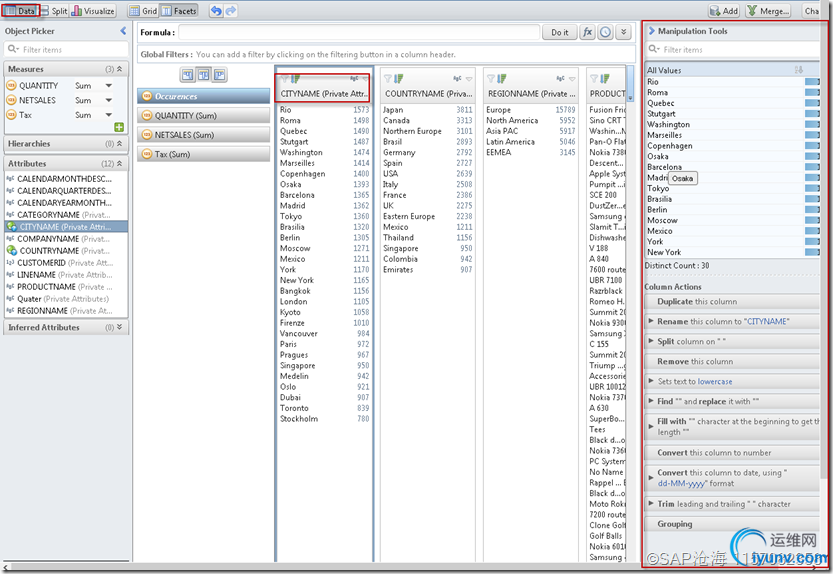833x574 pixels.
Task: Click the undo arrow in the toolbar
Action: click(216, 11)
